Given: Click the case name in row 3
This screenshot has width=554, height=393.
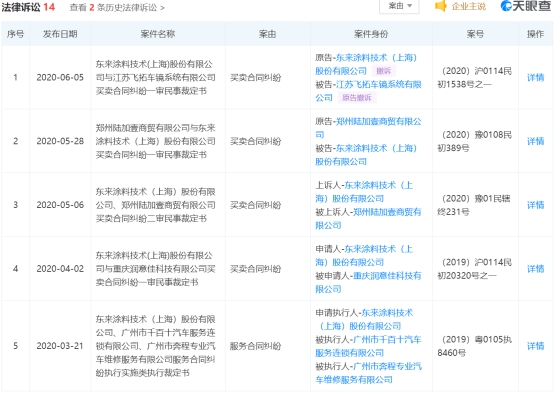Looking at the screenshot, I should [x=155, y=205].
